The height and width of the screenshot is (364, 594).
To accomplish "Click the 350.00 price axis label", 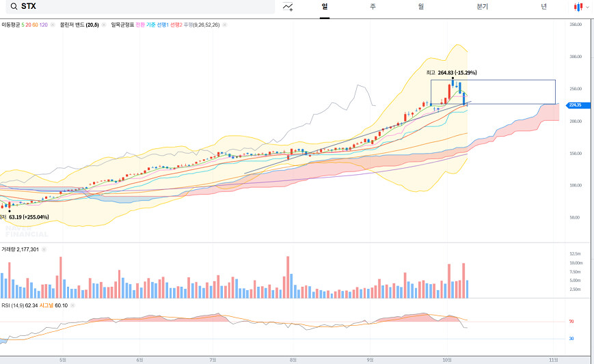I will (576, 25).
